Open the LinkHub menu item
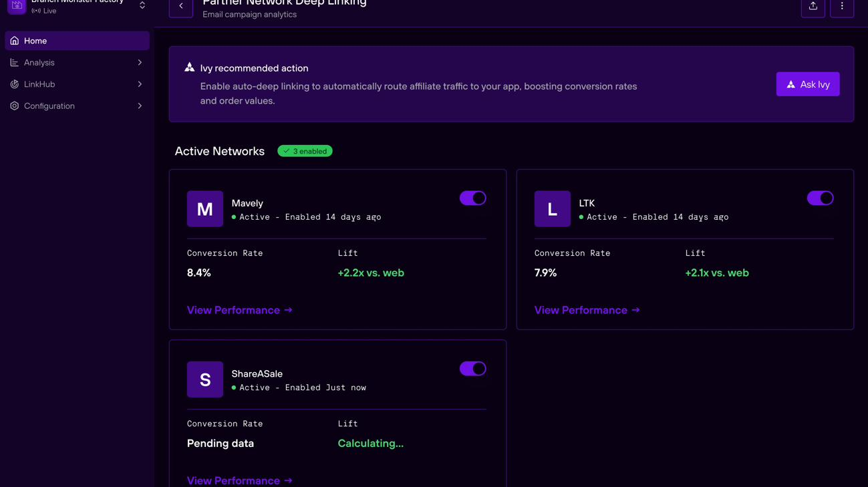Screen dimensions: 868x487 click(x=77, y=84)
